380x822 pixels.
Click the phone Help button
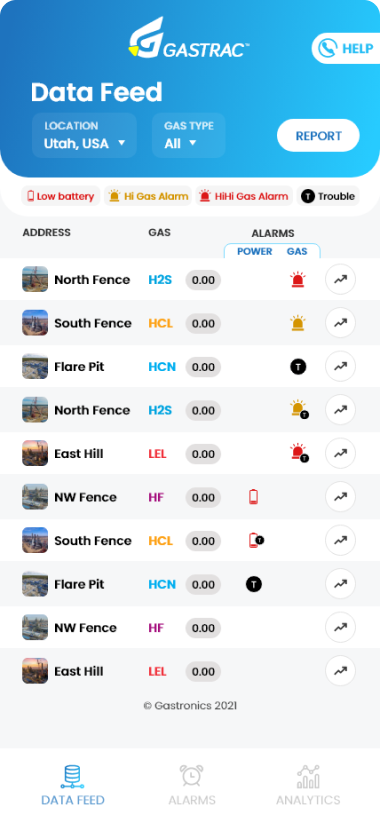(346, 48)
